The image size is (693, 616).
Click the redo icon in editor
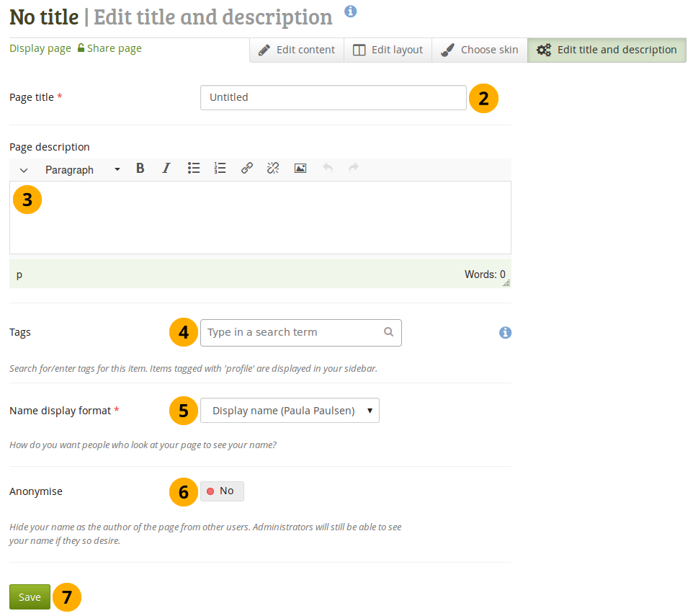354,169
